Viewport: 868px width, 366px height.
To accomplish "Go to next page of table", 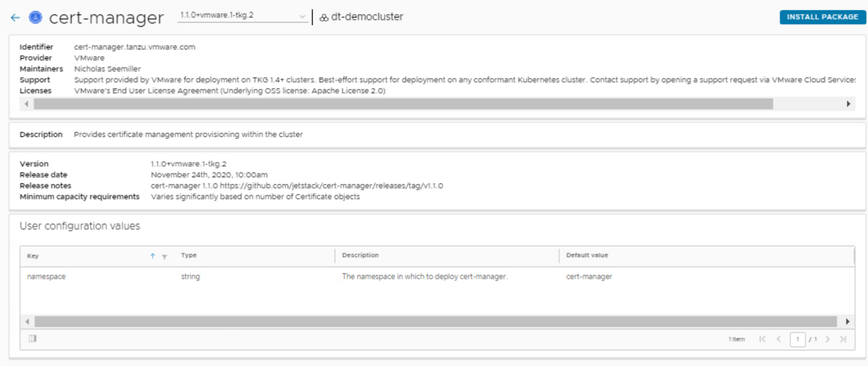I will tap(827, 339).
